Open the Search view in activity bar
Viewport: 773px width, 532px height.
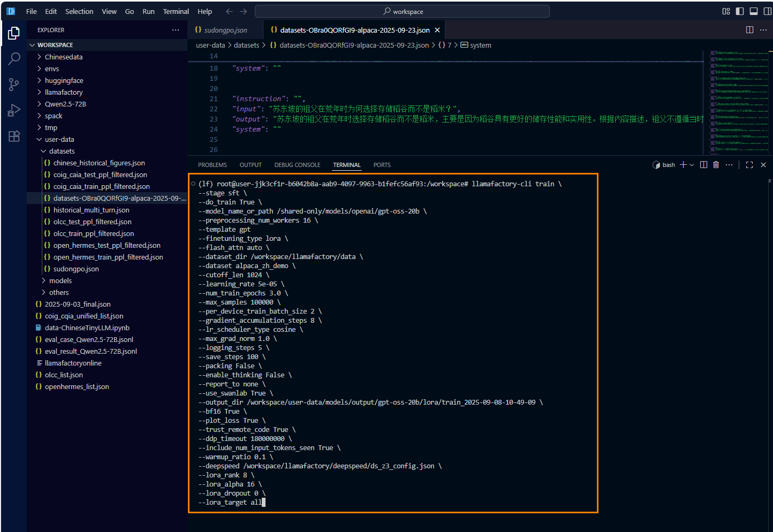tap(14, 58)
